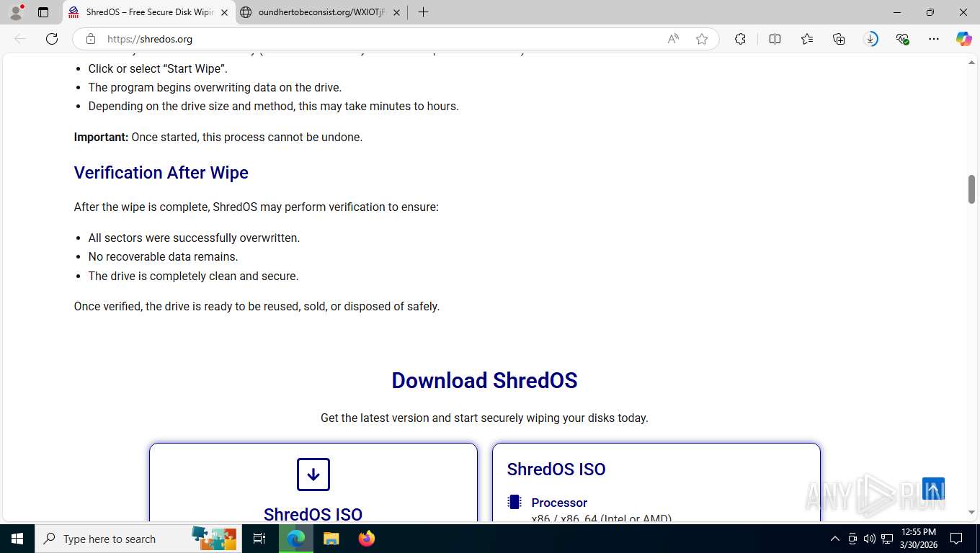Image resolution: width=980 pixels, height=553 pixels.
Task: Refresh the page
Action: click(52, 39)
